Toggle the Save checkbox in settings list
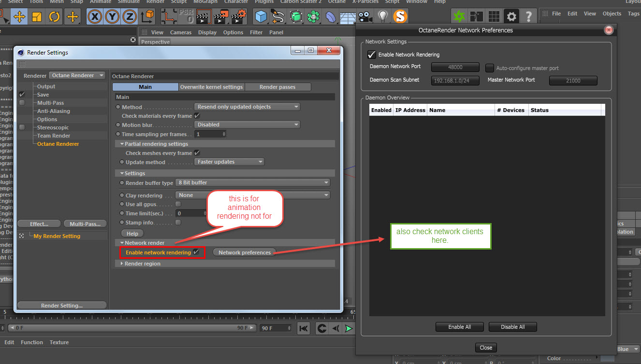 click(22, 95)
